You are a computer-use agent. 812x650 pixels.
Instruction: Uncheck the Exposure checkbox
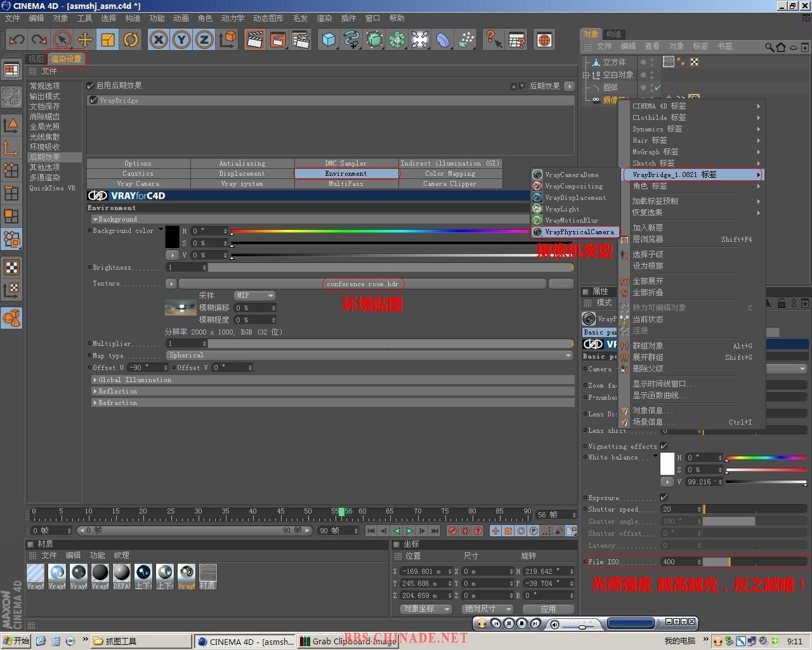664,498
